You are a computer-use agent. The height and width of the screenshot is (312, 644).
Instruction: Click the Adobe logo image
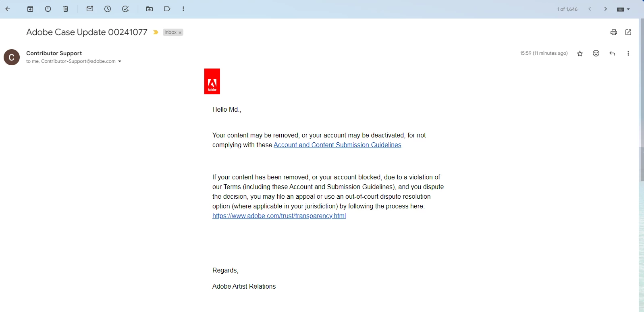click(x=212, y=81)
